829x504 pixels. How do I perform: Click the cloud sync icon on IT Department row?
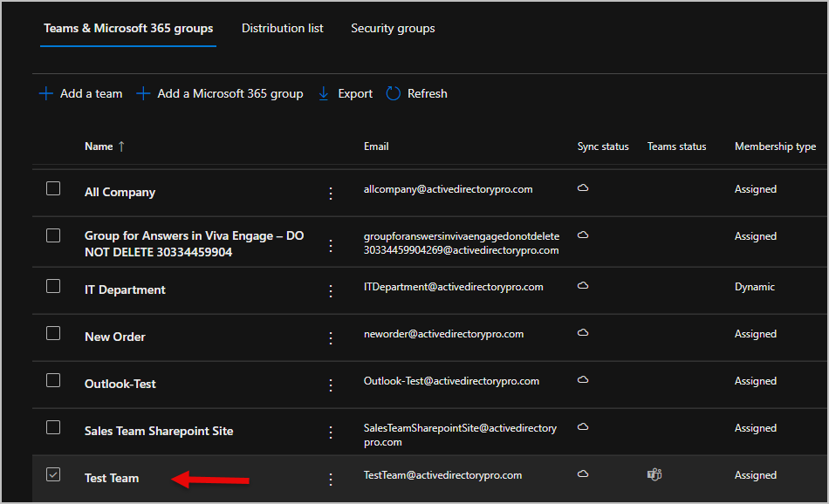tap(583, 284)
